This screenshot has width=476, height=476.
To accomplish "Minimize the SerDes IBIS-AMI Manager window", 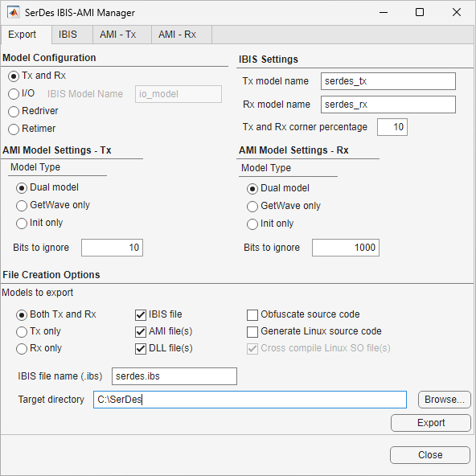I will (x=384, y=12).
